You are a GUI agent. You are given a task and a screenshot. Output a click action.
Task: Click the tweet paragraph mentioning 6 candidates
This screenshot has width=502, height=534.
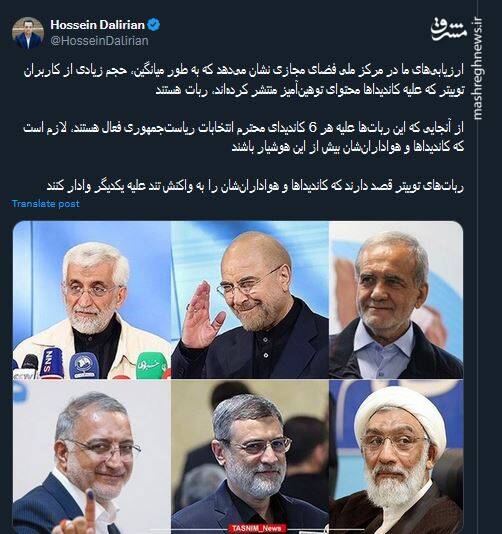[244, 138]
